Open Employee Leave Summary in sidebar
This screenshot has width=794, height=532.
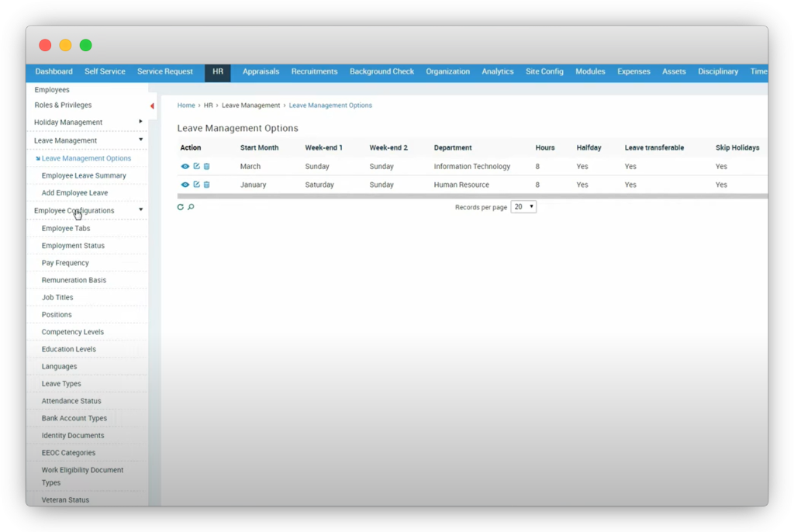tap(84, 175)
